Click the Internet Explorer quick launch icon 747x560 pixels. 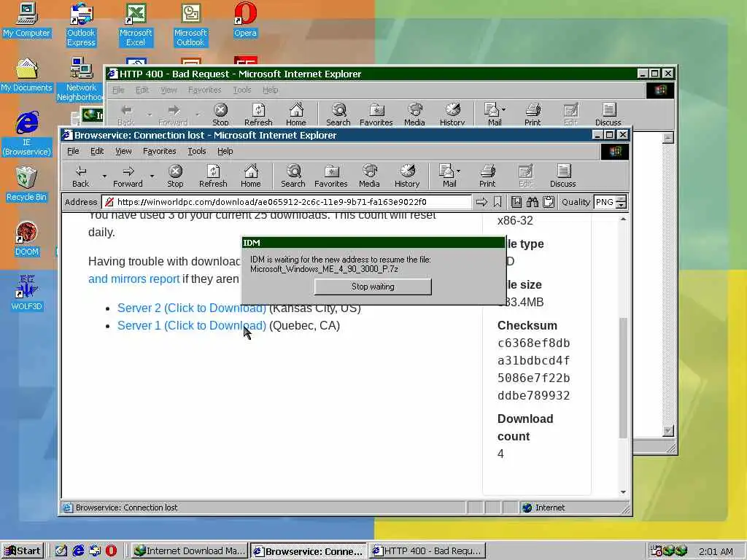coord(78,551)
